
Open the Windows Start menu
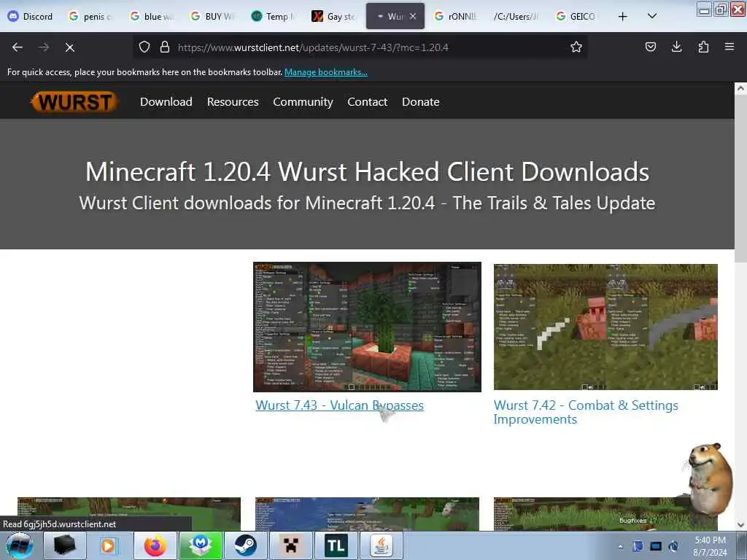[20, 545]
